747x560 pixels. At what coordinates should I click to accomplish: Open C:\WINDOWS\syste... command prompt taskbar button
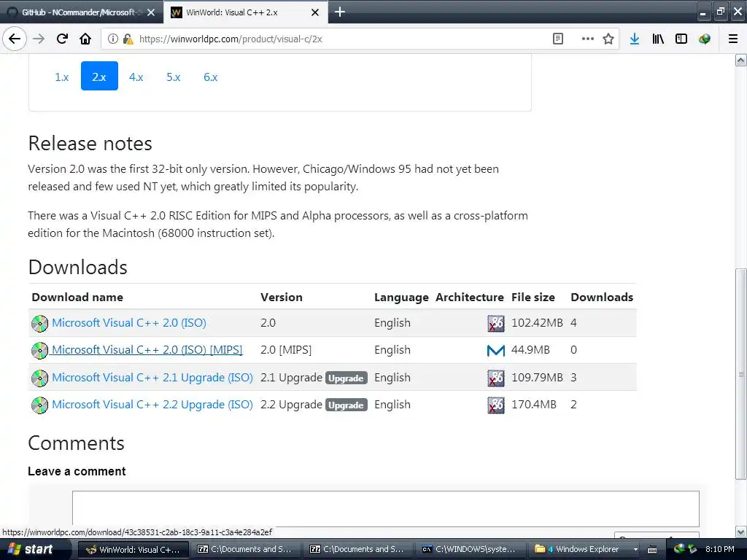pyautogui.click(x=470, y=550)
